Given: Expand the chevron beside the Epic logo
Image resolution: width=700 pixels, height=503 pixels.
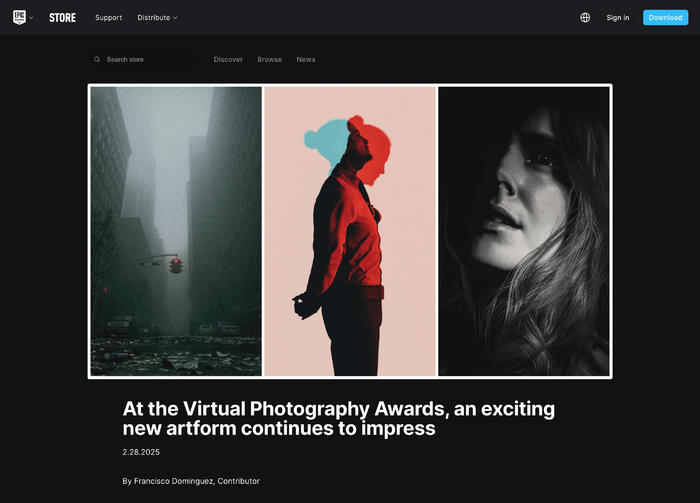Looking at the screenshot, I should 32,18.
